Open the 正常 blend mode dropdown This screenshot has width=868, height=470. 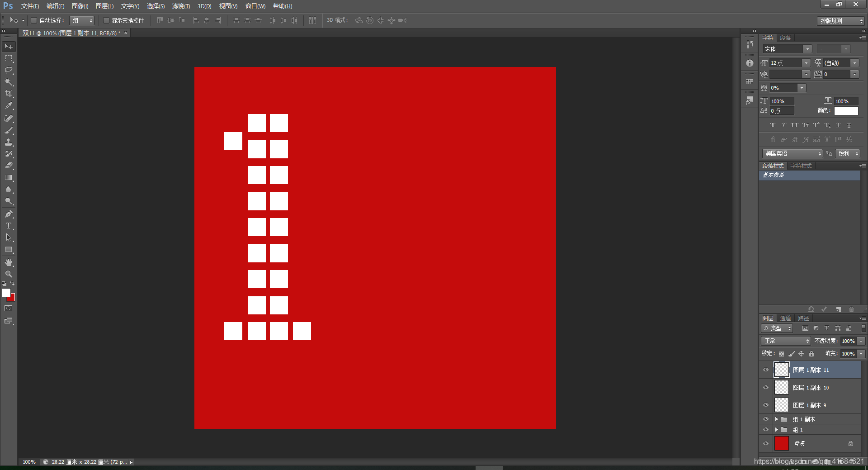(786, 341)
